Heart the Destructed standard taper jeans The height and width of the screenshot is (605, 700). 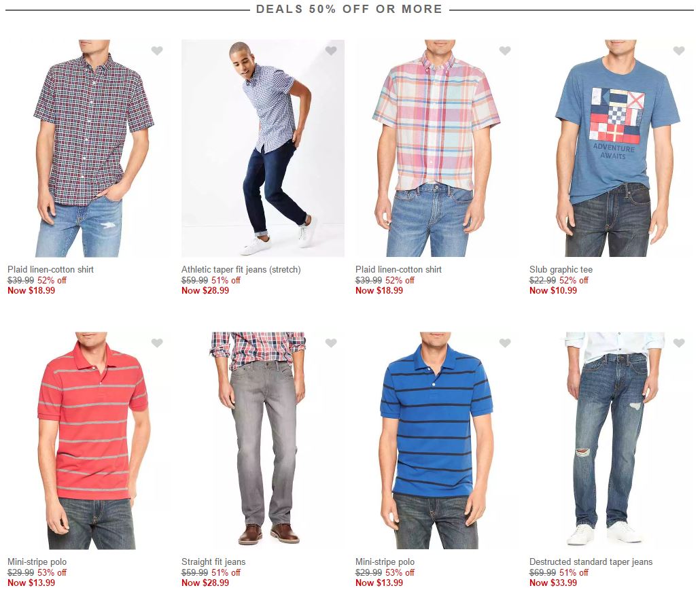click(x=679, y=343)
